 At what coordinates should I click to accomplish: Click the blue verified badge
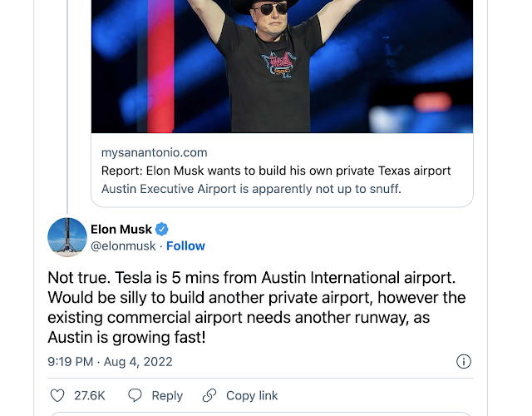pyautogui.click(x=163, y=230)
